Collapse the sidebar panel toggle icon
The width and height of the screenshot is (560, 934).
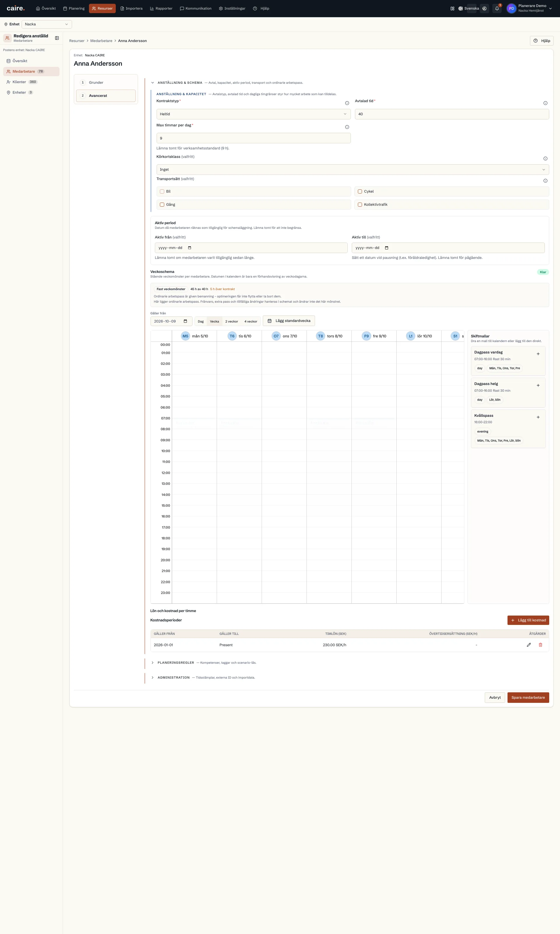[57, 38]
